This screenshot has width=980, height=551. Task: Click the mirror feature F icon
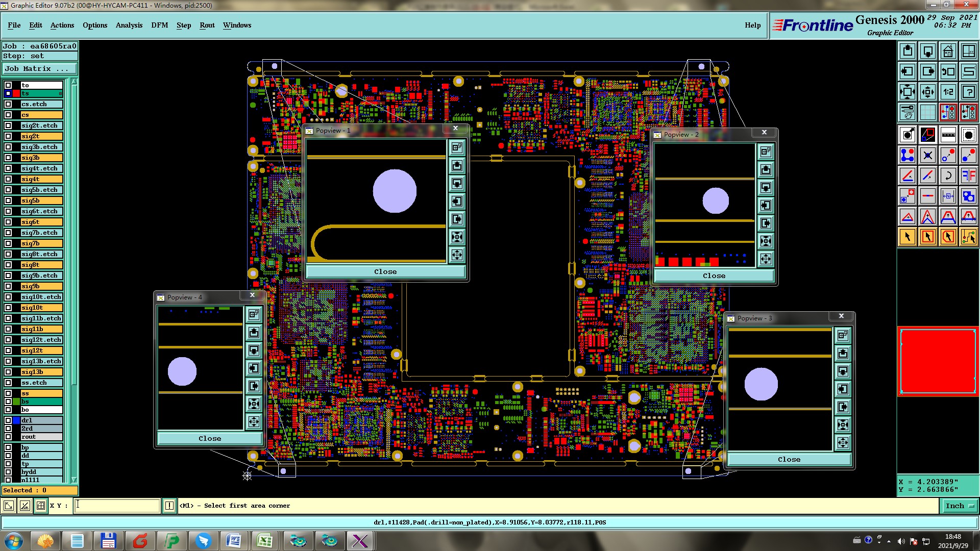[x=968, y=176]
